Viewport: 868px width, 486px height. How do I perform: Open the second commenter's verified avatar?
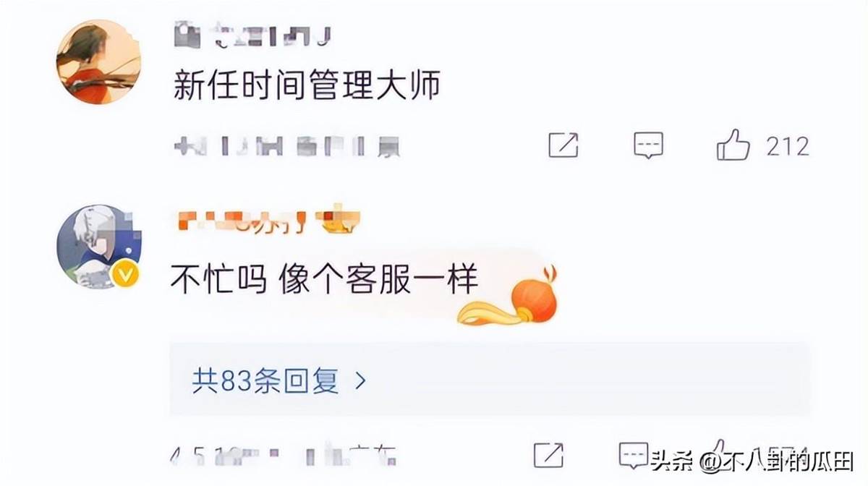pyautogui.click(x=99, y=247)
